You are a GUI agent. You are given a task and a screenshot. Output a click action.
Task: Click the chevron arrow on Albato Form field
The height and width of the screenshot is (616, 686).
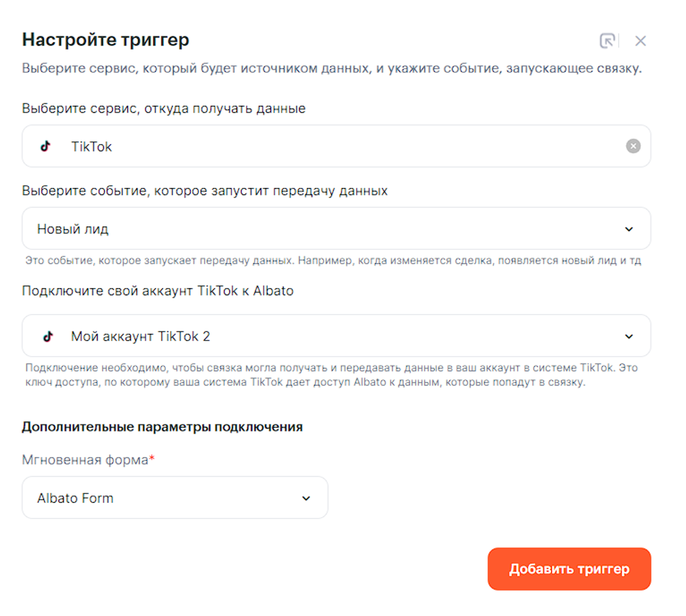coord(306,498)
